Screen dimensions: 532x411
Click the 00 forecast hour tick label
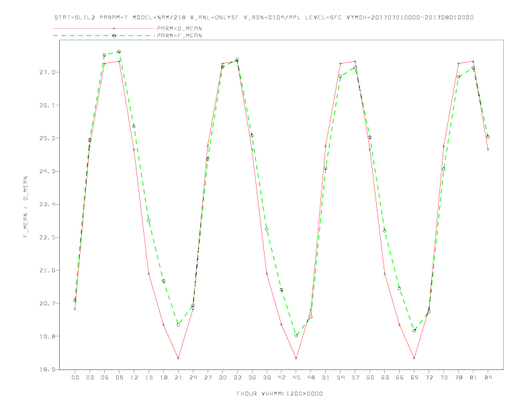click(75, 377)
